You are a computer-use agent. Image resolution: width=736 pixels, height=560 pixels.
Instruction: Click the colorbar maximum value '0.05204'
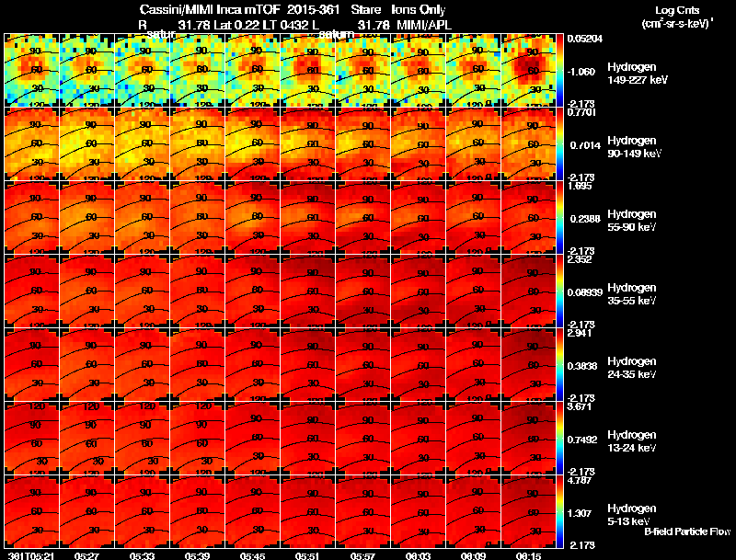click(x=585, y=39)
